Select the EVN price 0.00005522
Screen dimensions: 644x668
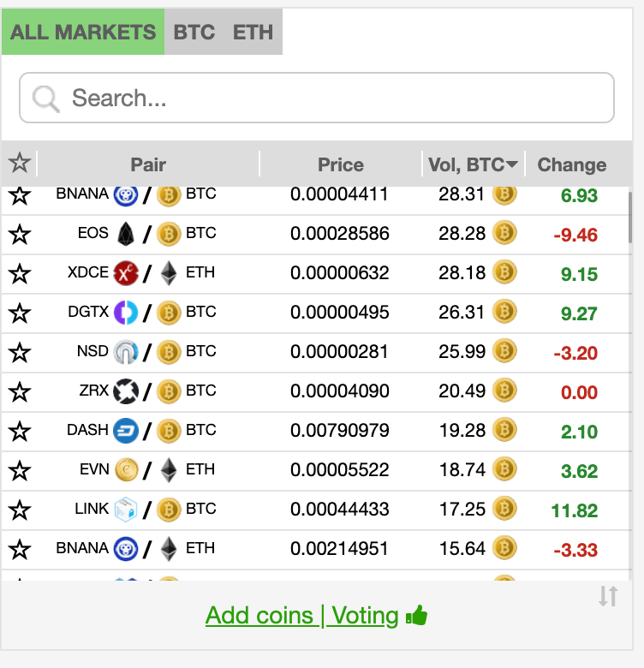pos(339,470)
